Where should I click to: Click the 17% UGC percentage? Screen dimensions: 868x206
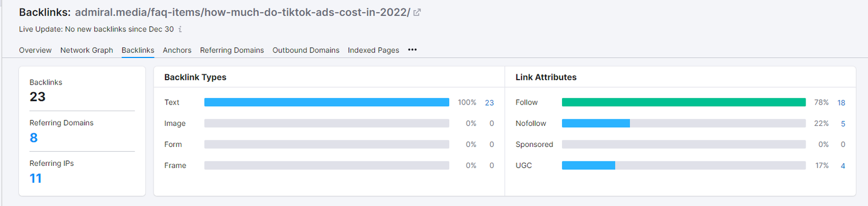(x=822, y=166)
